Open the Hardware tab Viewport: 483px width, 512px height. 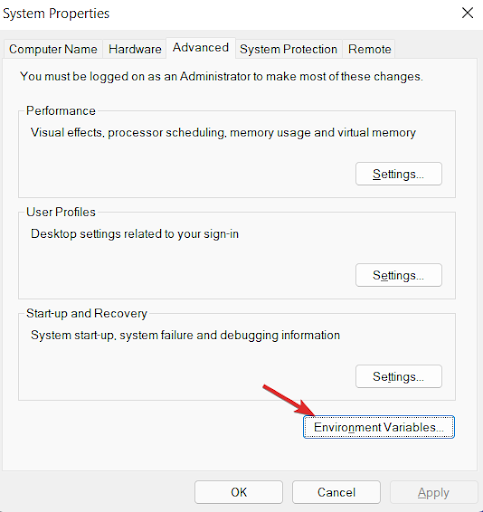(135, 49)
